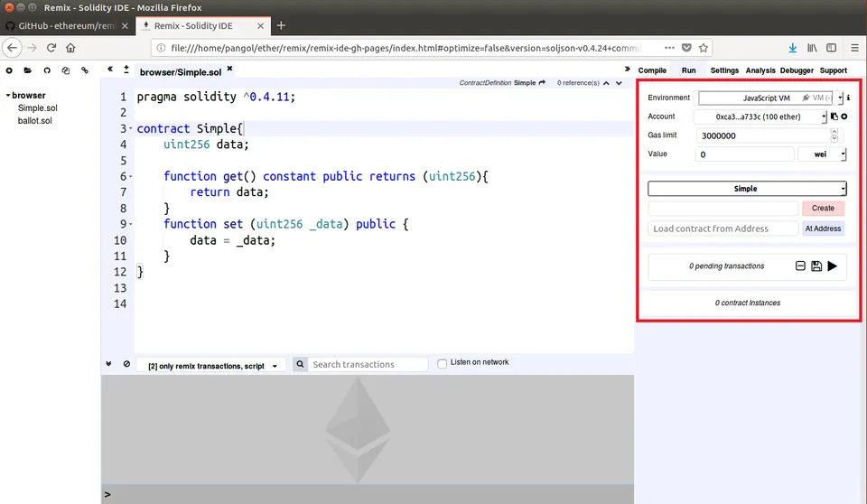Switch to the Settings tab
This screenshot has height=504, width=867.
(724, 70)
